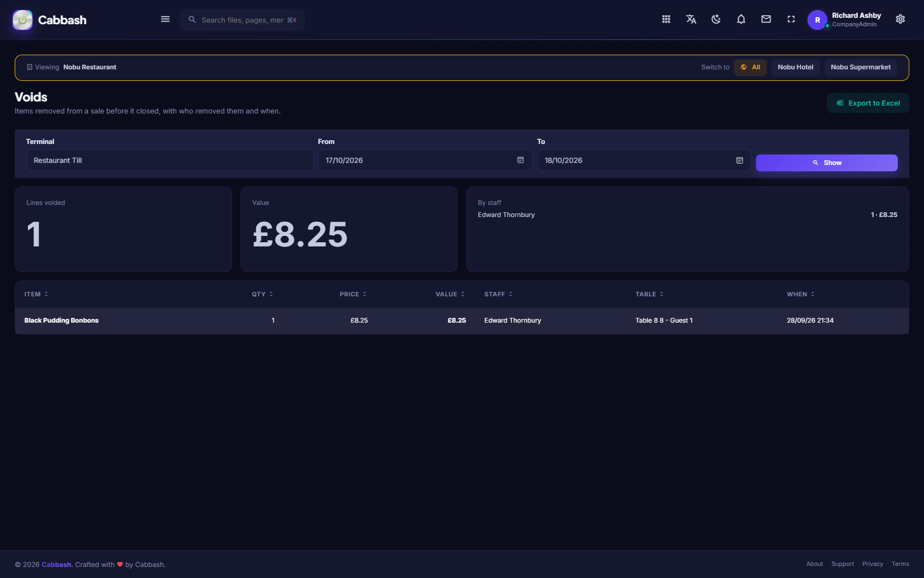Switch to Nobu Hotel

coord(795,67)
